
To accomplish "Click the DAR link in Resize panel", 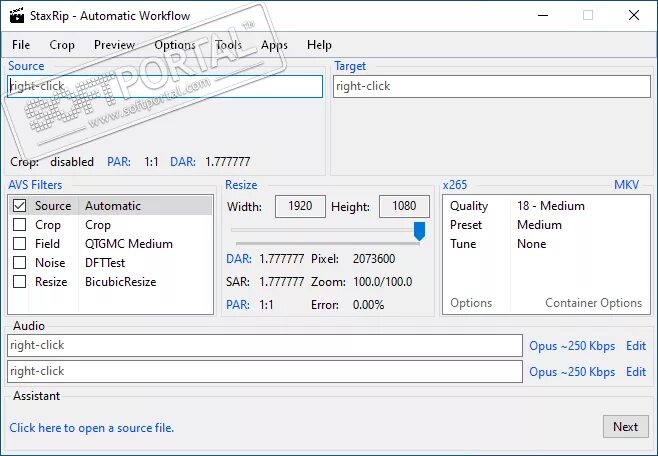I will pos(238,258).
